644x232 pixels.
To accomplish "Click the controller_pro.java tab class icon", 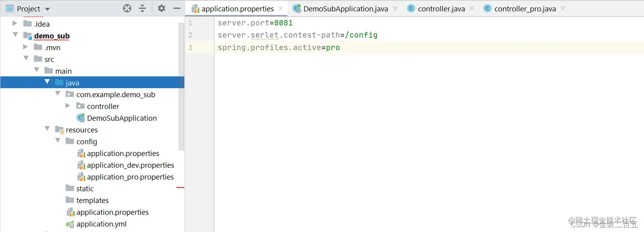I will (x=487, y=8).
